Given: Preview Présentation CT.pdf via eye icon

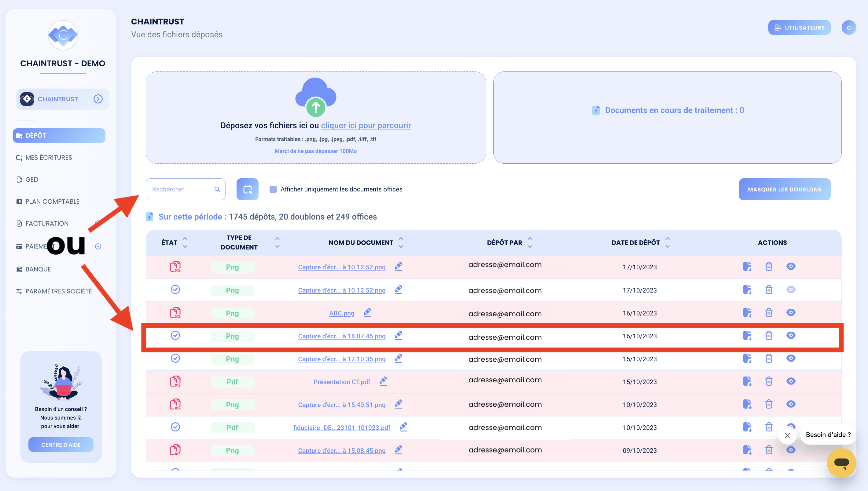Looking at the screenshot, I should click(791, 381).
